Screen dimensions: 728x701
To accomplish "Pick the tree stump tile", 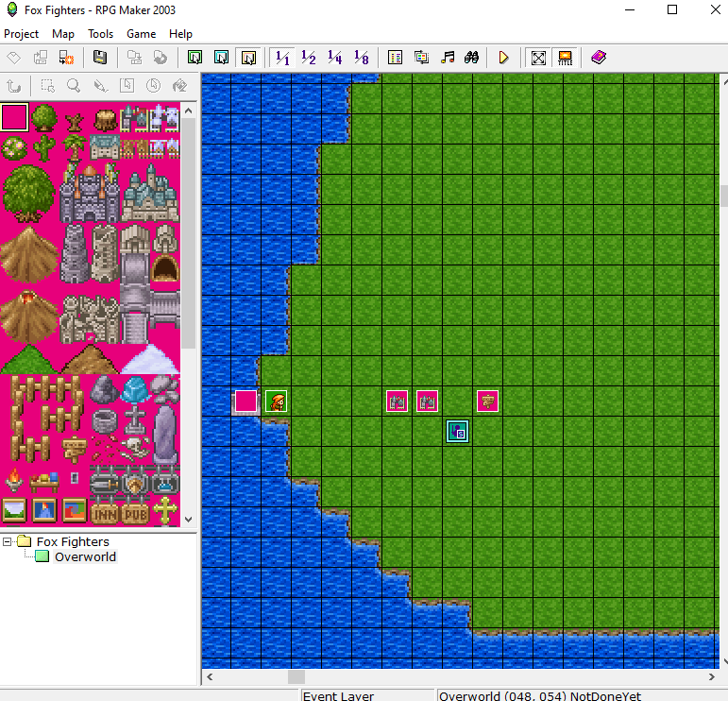I will (105, 121).
